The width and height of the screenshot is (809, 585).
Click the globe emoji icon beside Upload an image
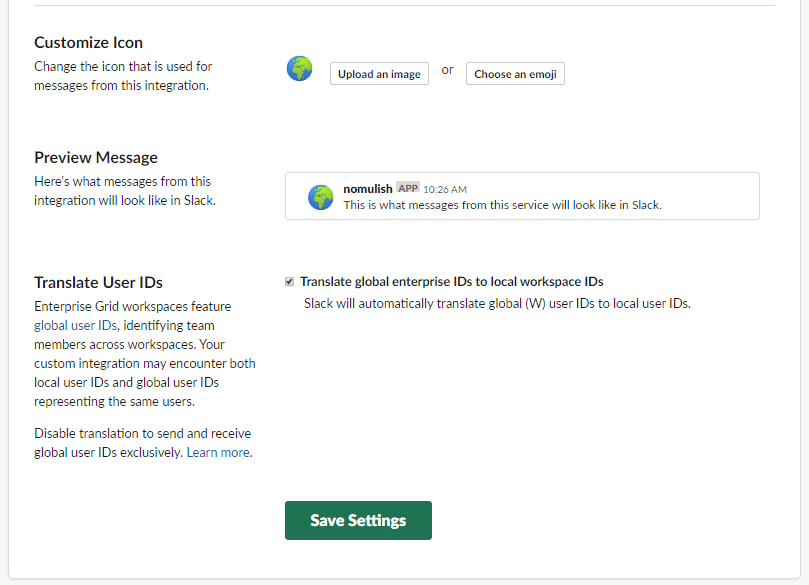[299, 69]
